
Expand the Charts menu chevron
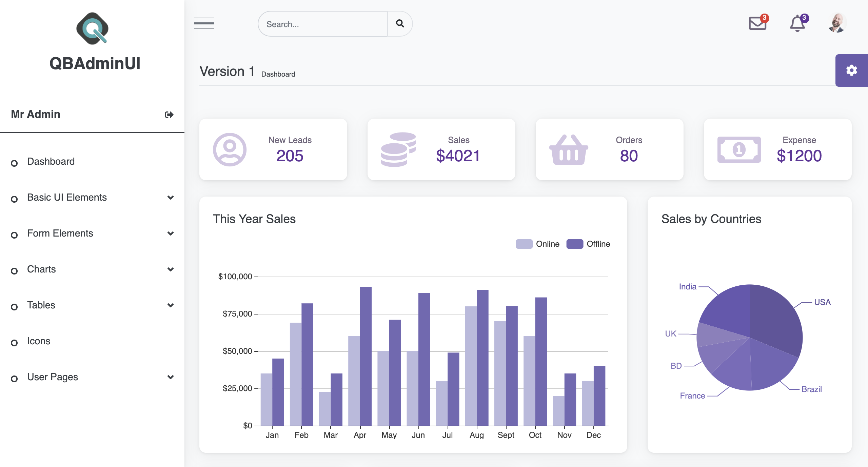click(171, 269)
